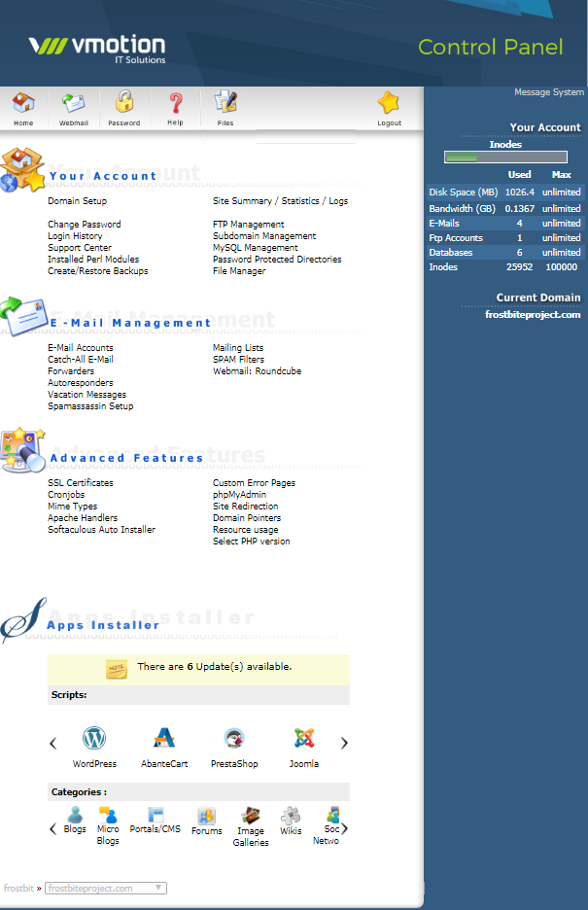Viewport: 588px width, 910px height.
Task: Open FTP Management
Action: pyautogui.click(x=248, y=224)
